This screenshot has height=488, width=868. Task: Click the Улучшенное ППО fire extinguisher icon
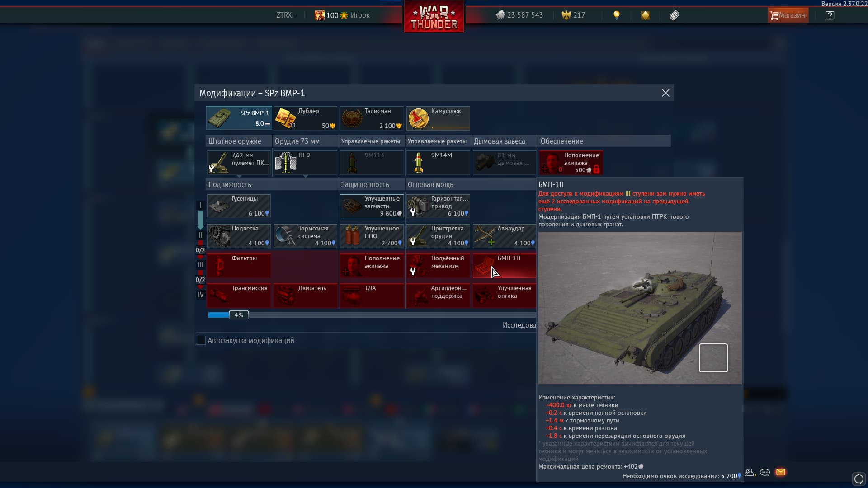coord(352,236)
